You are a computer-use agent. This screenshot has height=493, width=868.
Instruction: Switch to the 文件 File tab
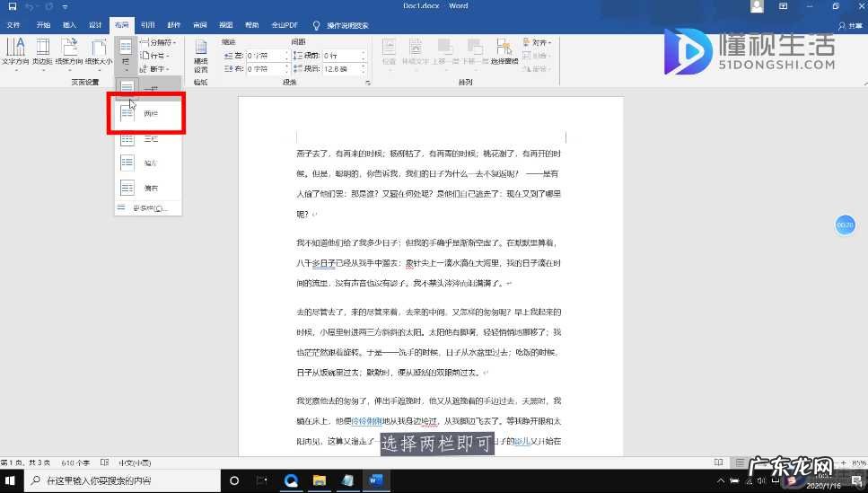[13, 25]
